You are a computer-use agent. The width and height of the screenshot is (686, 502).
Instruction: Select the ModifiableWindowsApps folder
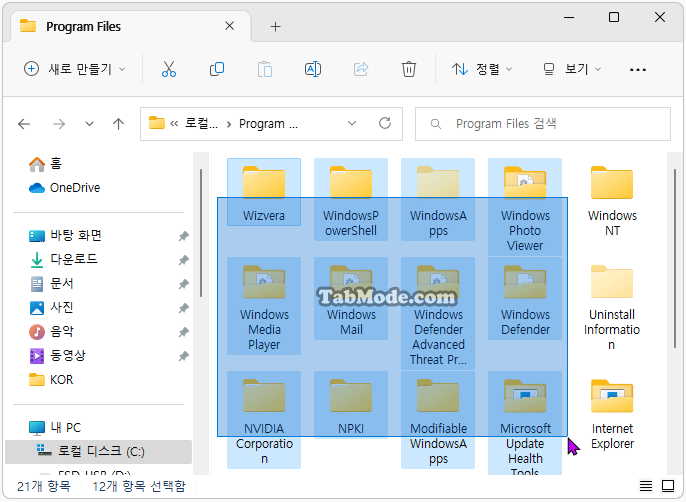click(438, 420)
